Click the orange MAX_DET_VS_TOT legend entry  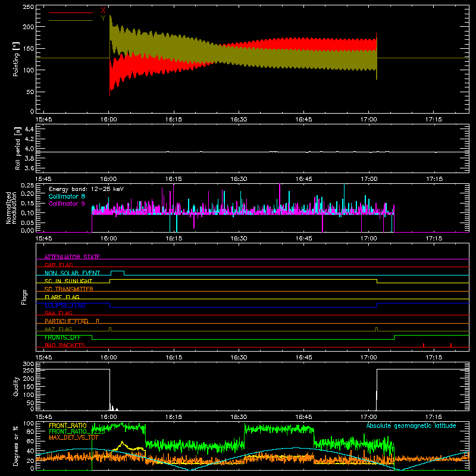click(73, 437)
